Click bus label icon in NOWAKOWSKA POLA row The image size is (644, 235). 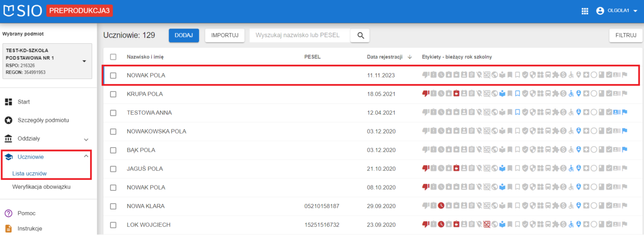(x=548, y=131)
